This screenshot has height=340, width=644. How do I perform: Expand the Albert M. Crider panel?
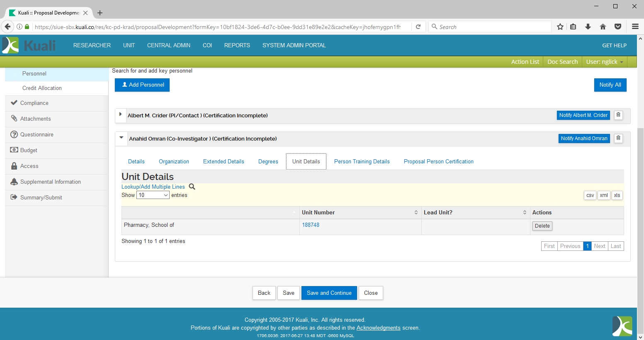(x=120, y=114)
